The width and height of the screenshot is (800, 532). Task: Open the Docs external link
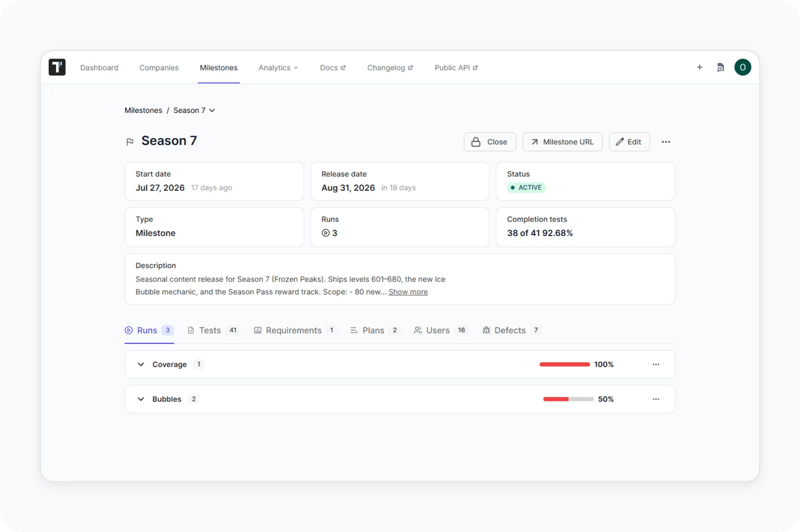point(333,67)
